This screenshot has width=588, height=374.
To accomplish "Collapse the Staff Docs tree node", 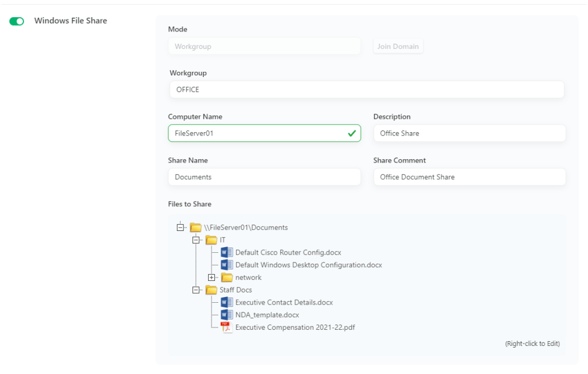I will [x=196, y=290].
